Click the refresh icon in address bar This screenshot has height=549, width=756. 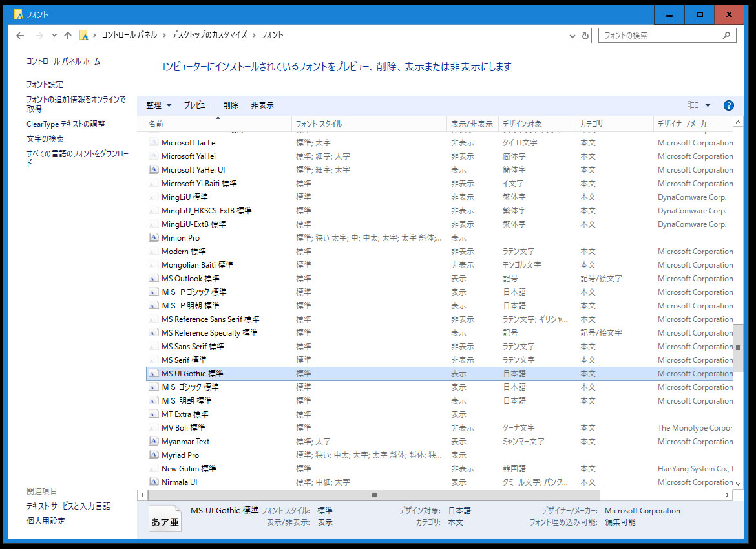[x=585, y=36]
